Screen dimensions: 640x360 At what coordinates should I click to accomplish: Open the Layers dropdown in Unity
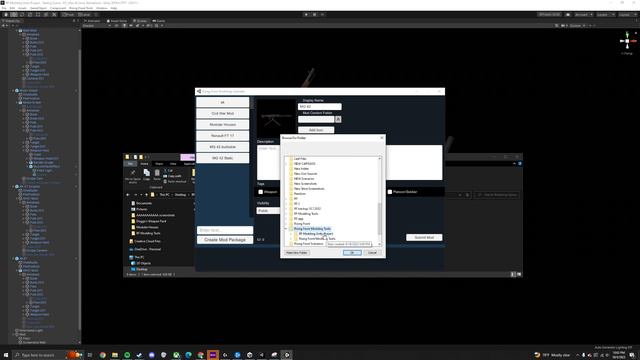[606, 15]
